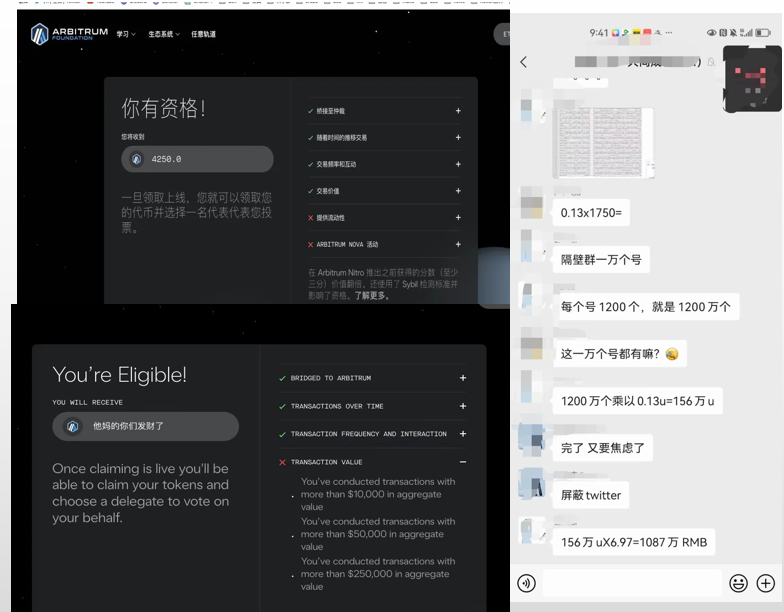The width and height of the screenshot is (784, 612).
Task: Click the ARB token icon in lower card
Action: (73, 426)
